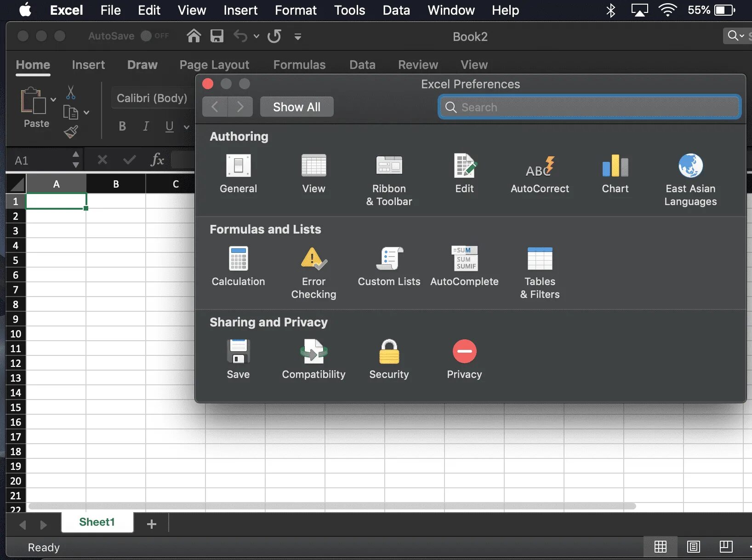The height and width of the screenshot is (560, 752).
Task: Open Wi-Fi status in menu bar
Action: [x=667, y=10]
